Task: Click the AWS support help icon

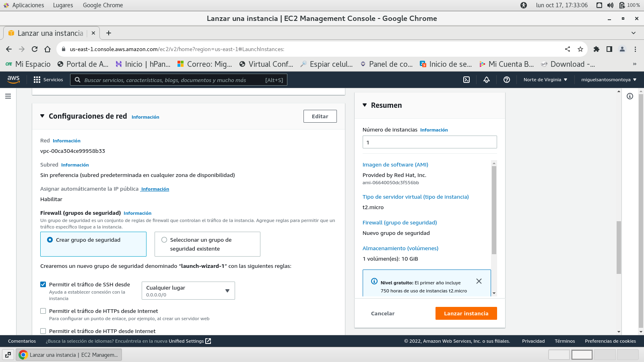Action: [507, 80]
